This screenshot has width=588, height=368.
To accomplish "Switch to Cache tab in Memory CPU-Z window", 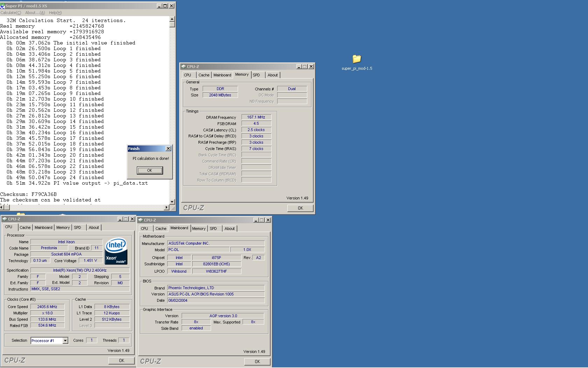I will 204,75.
